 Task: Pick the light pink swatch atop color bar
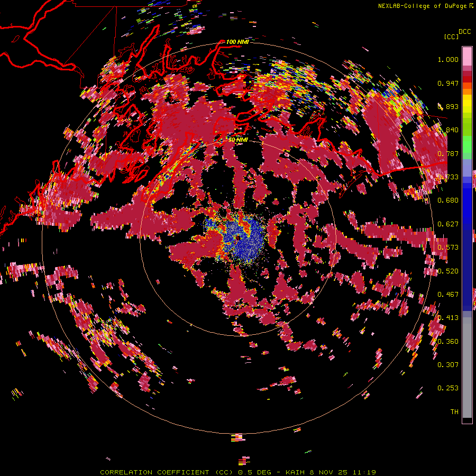pos(467,56)
